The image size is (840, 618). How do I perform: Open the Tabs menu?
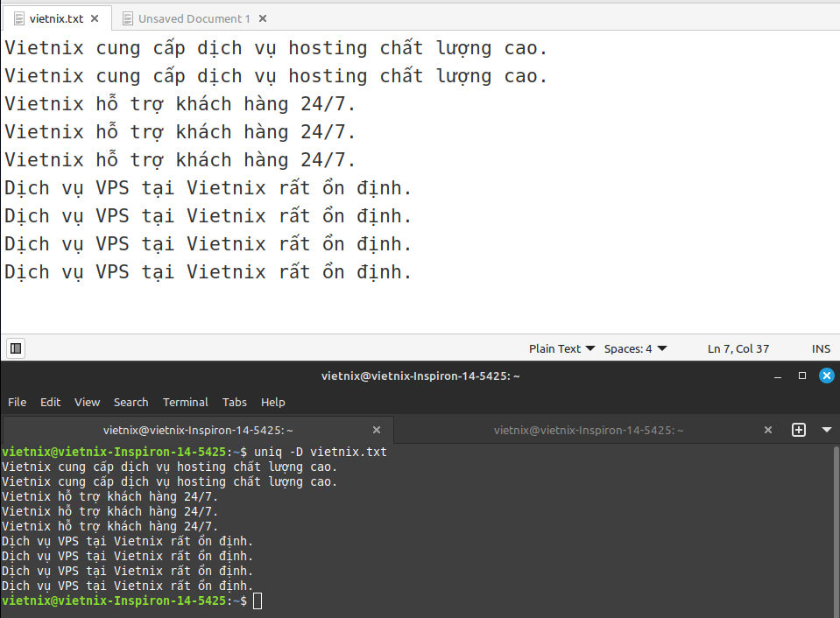point(234,402)
